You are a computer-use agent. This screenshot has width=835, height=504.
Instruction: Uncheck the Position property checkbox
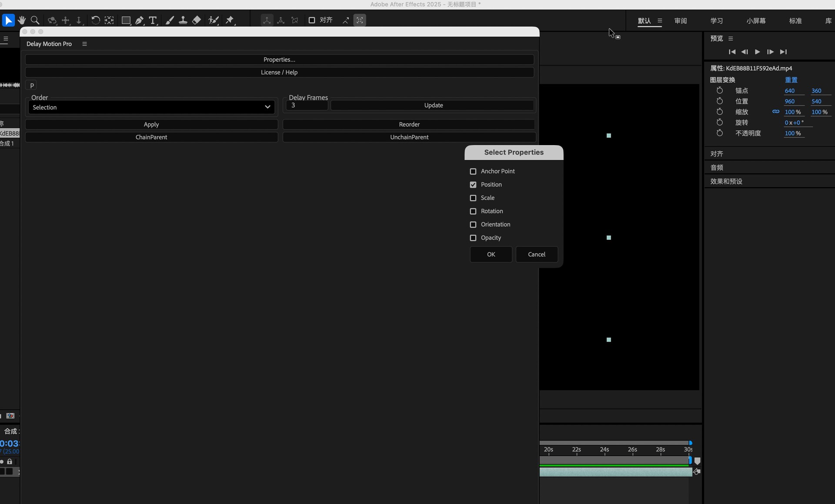tap(473, 185)
